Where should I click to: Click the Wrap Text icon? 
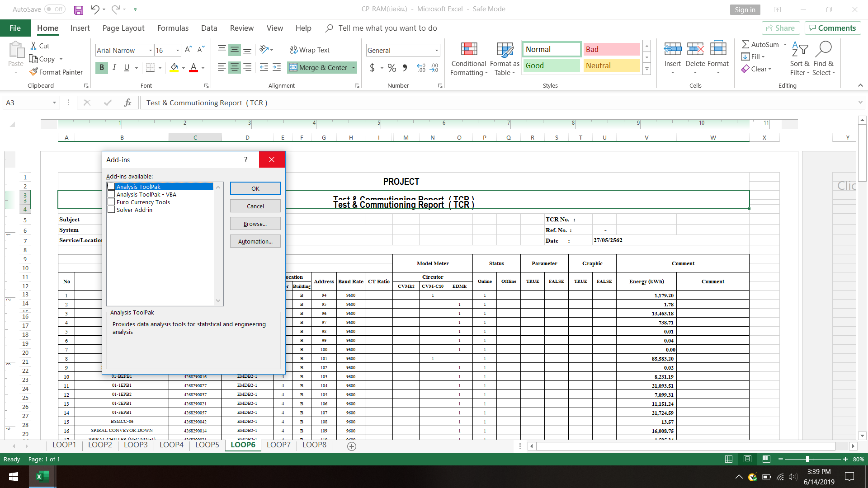(x=294, y=50)
